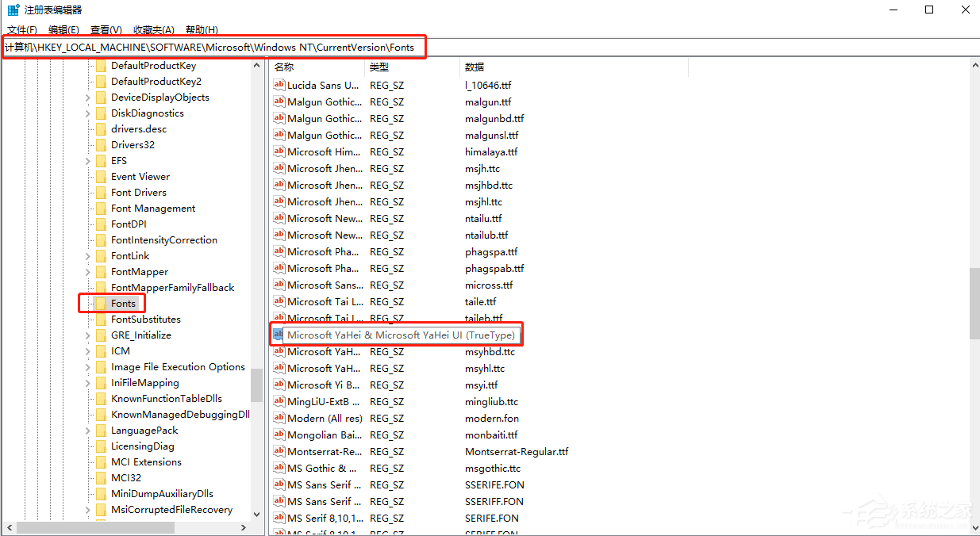Open the 查看(V) menu
Viewport: 980px width, 536px height.
click(106, 29)
